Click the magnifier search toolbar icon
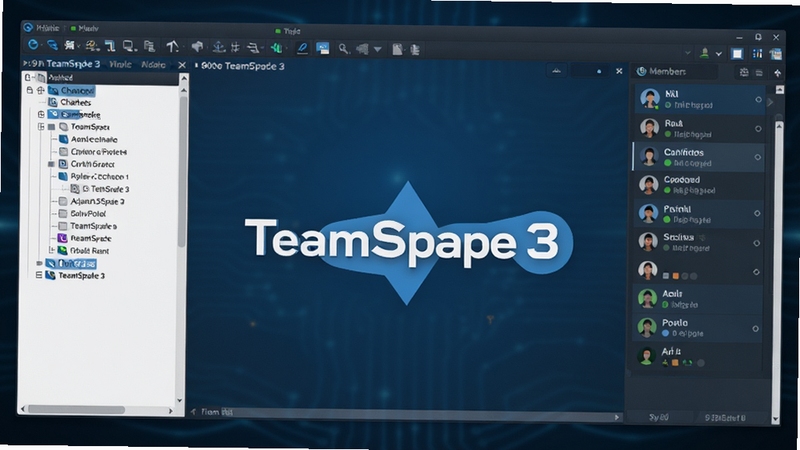 tap(344, 49)
